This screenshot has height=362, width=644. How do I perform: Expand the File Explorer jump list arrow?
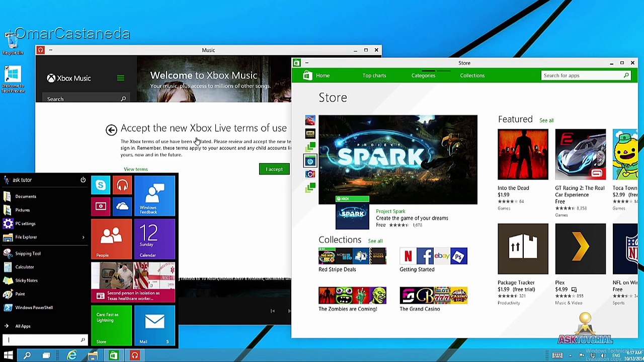(83, 237)
